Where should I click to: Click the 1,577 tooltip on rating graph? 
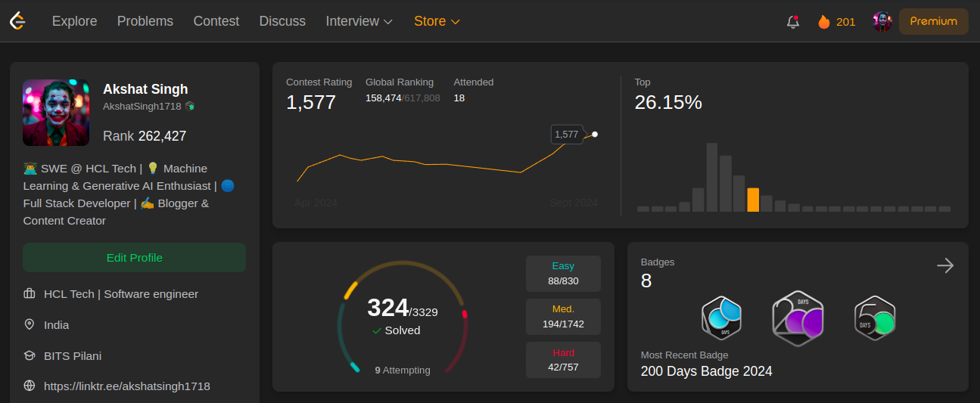pos(567,135)
